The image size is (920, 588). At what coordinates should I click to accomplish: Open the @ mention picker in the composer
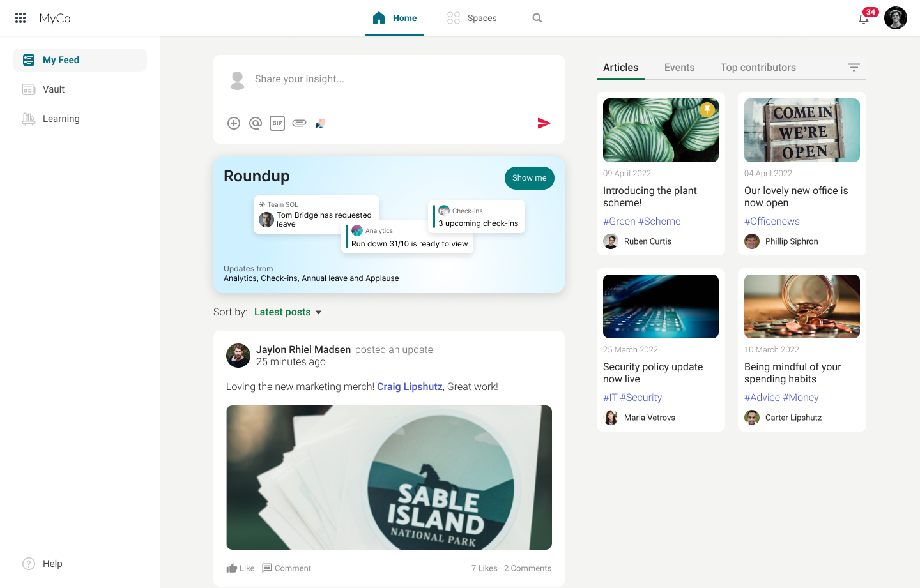[x=256, y=123]
